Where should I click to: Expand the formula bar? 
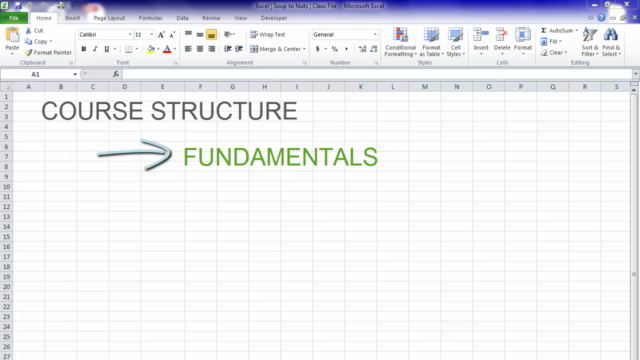(636, 74)
